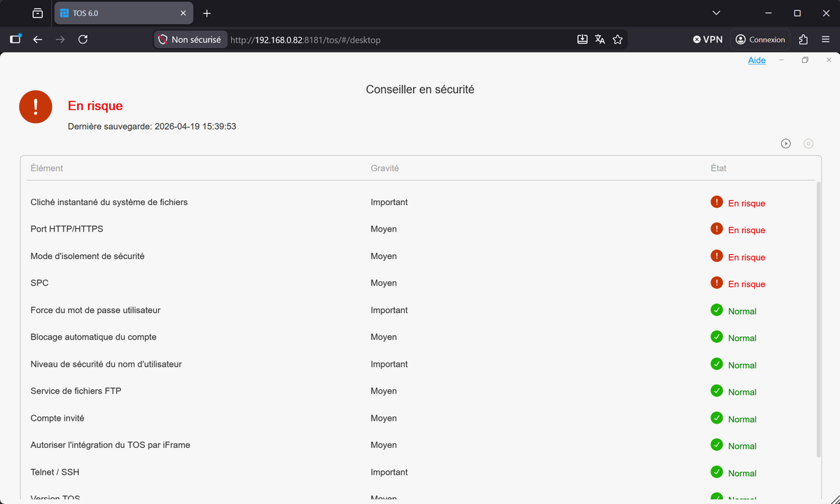Click the green check for Force du mot de passe
The width and height of the screenshot is (840, 504).
click(717, 310)
